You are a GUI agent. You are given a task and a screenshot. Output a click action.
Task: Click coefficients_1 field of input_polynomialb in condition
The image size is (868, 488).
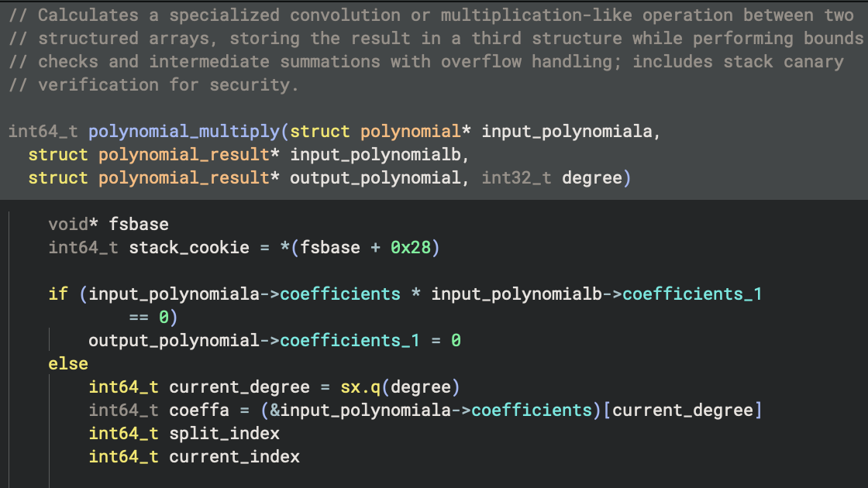coord(692,294)
